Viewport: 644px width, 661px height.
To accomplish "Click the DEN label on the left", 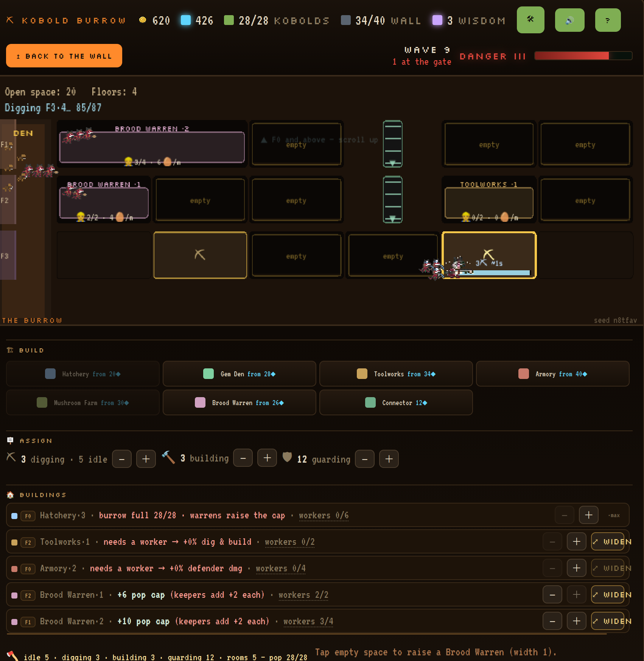I will click(23, 133).
